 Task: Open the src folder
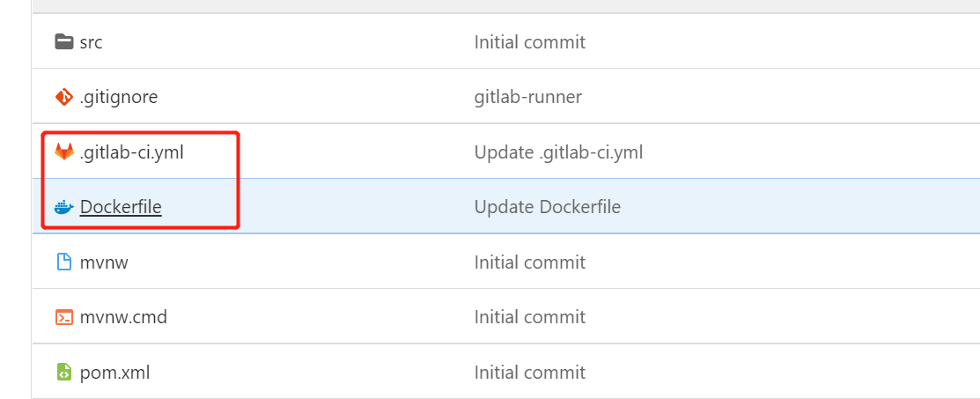tap(92, 42)
